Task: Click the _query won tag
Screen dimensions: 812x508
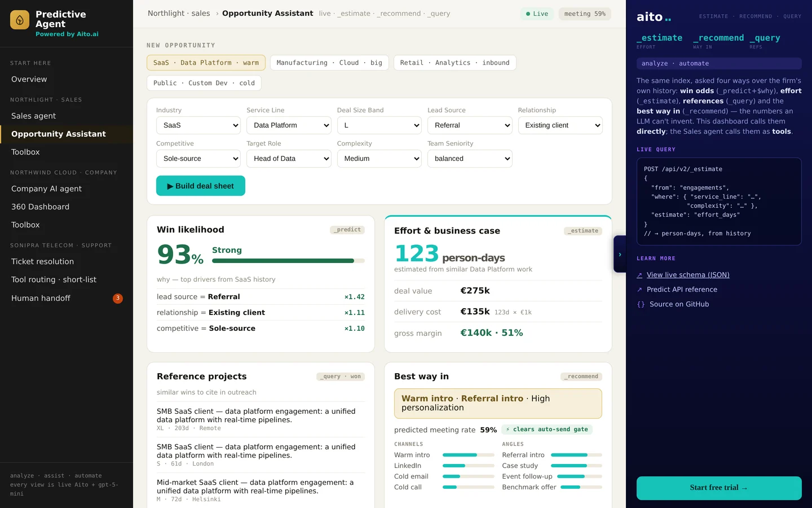Action: click(x=341, y=376)
